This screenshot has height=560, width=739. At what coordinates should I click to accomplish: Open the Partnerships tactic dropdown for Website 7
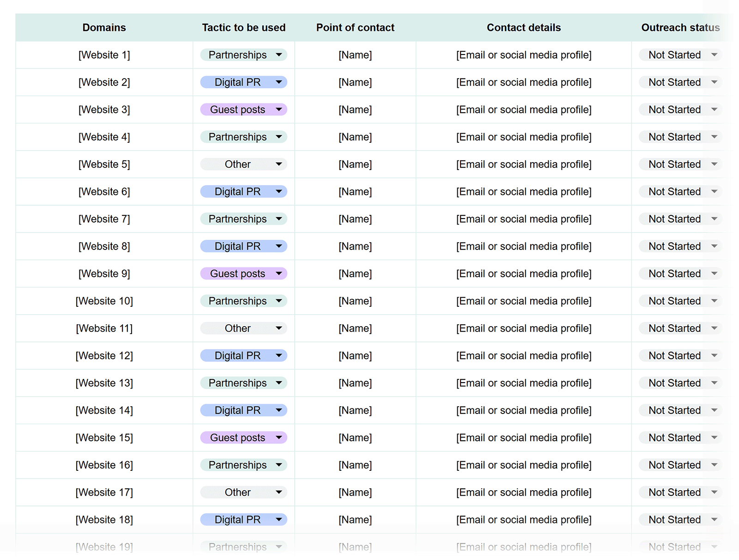(x=243, y=219)
